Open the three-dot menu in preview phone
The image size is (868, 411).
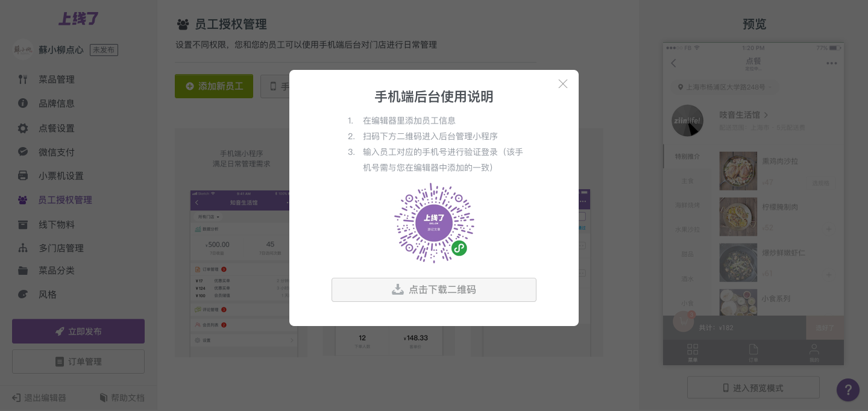(832, 63)
